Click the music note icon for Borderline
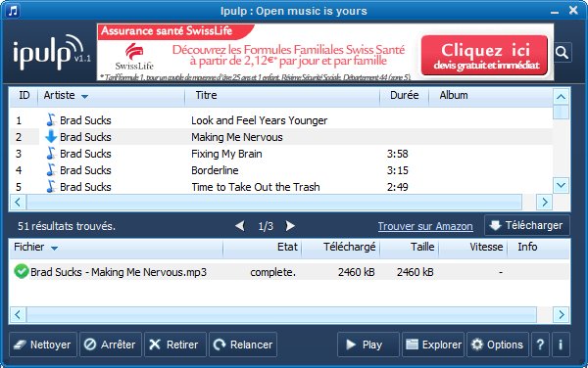 [x=51, y=170]
